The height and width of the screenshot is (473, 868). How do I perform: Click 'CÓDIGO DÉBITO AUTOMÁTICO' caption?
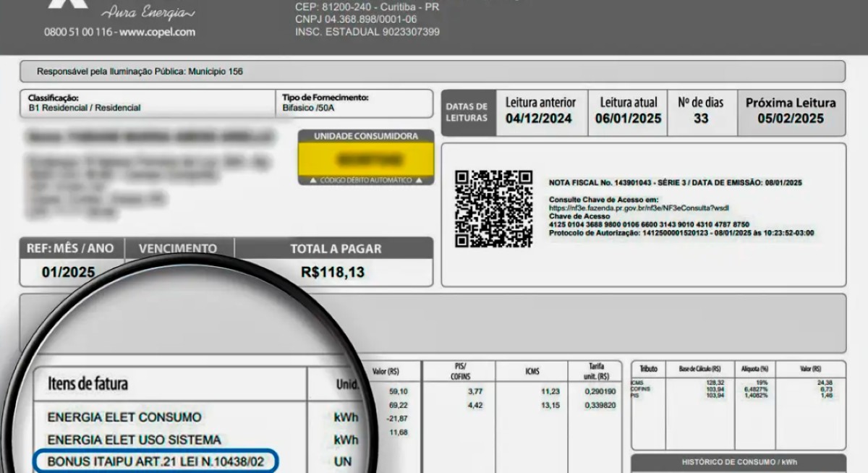(366, 180)
